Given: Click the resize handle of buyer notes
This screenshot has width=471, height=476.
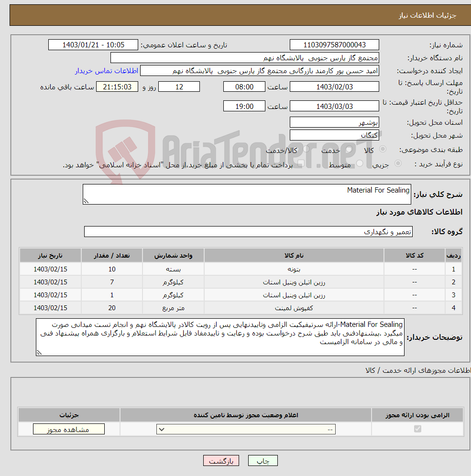Looking at the screenshot, I should tap(39, 352).
